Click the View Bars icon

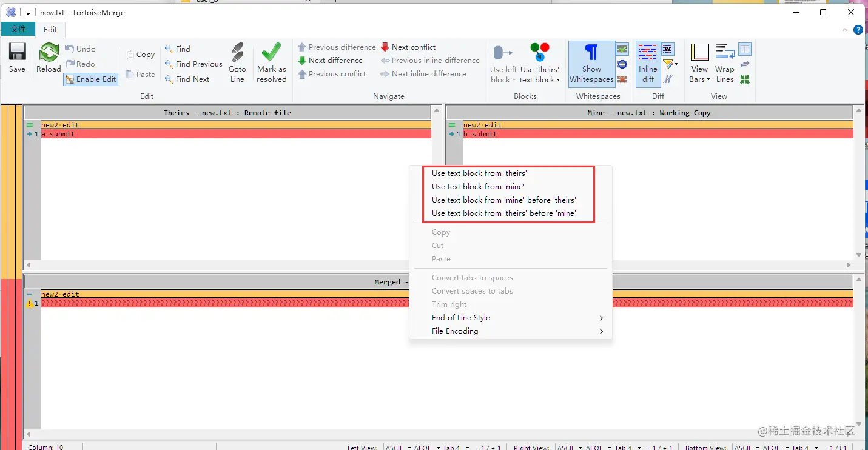[700, 53]
